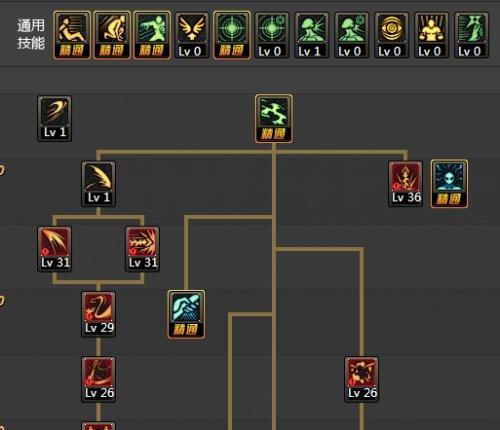Select the standalone Lv 1 golden swirl skill

55,119
